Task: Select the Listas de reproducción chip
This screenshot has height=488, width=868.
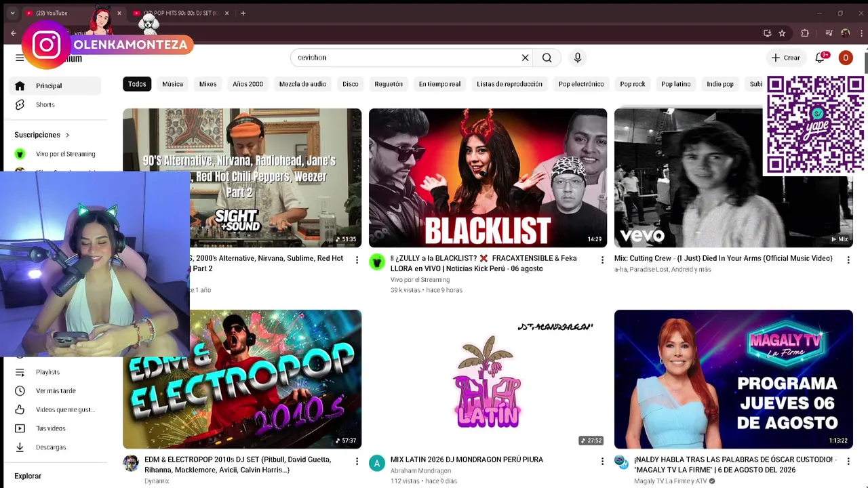Action: pos(509,84)
